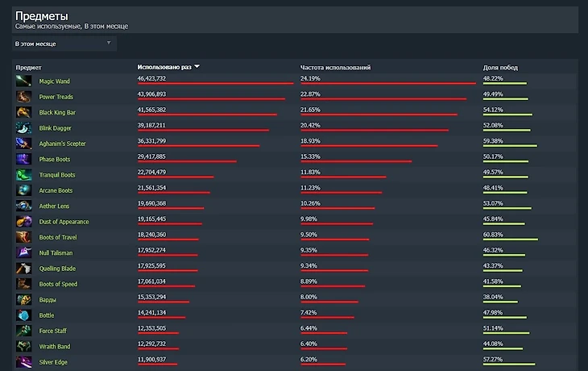
Task: Open the Варды item link
Action: pyautogui.click(x=48, y=300)
